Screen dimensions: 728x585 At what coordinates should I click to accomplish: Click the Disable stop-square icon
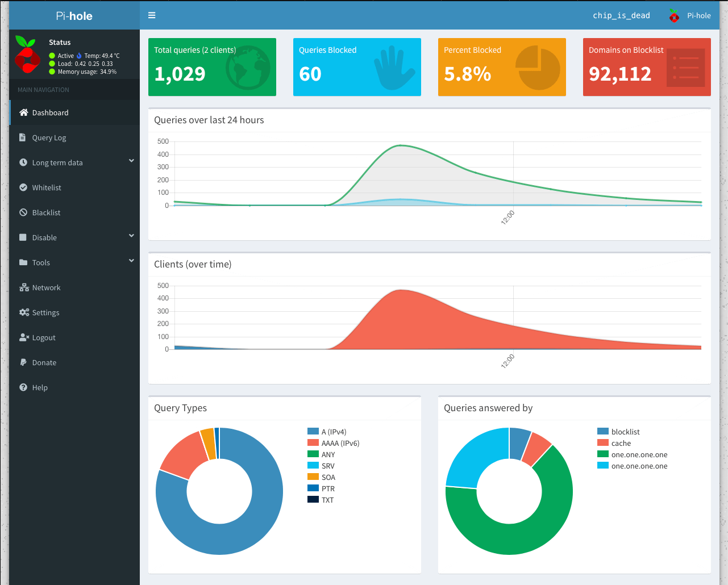coord(23,237)
